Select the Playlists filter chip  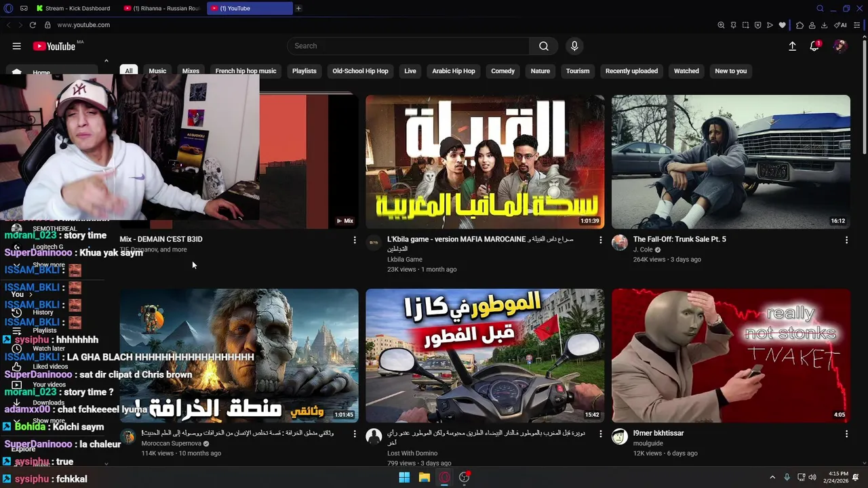[304, 70]
